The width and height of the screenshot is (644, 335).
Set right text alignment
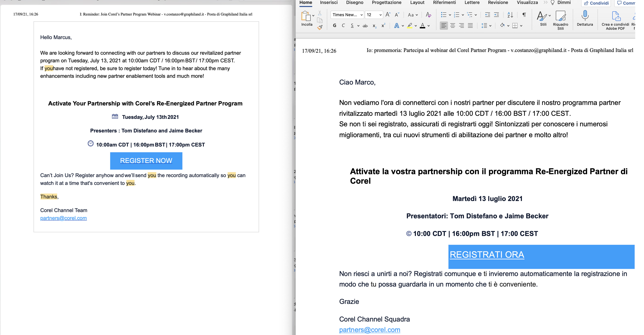(462, 26)
